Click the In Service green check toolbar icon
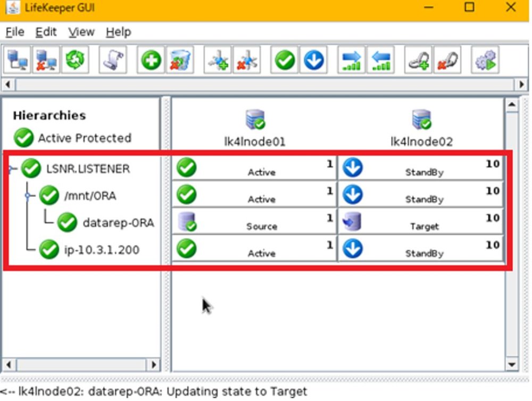The height and width of the screenshot is (401, 532). [285, 61]
